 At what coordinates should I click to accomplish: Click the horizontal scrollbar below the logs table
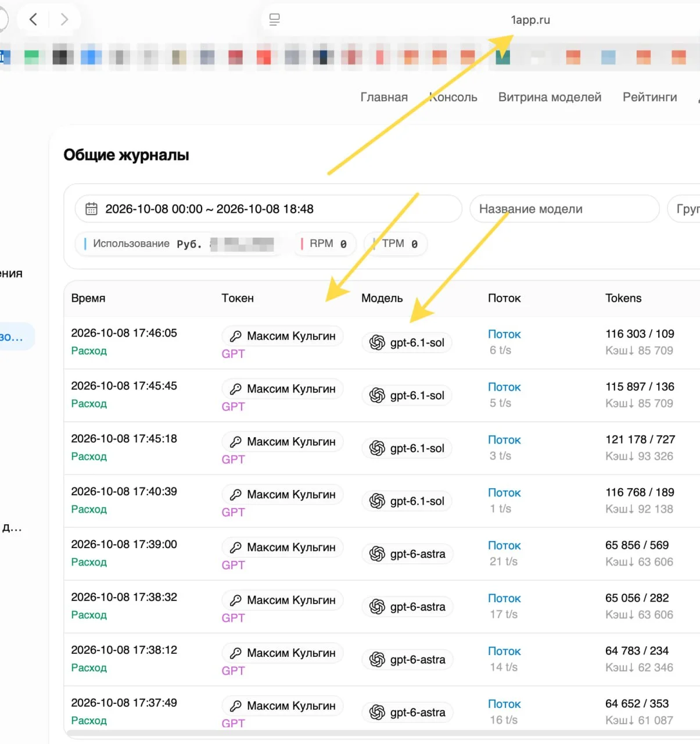pos(383,734)
